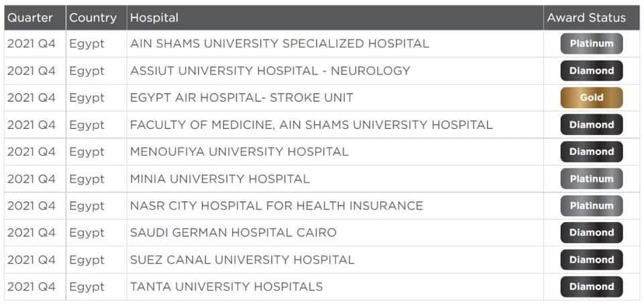
Task: Click Diamond badge for Saudi German Hospital Cairo
Action: click(591, 233)
